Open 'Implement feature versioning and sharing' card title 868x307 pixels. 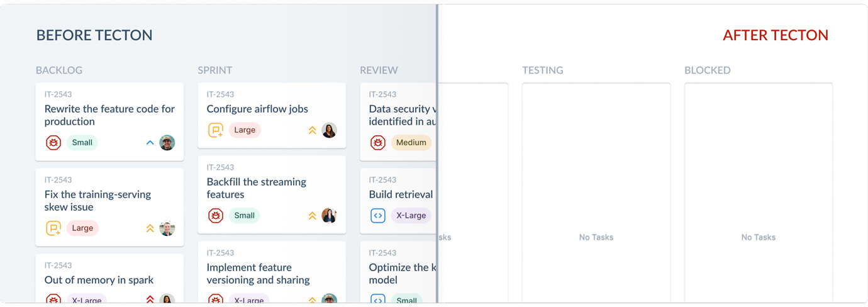pyautogui.click(x=259, y=274)
